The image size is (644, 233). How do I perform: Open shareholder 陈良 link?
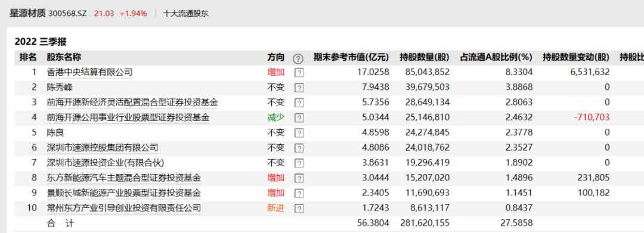pyautogui.click(x=55, y=132)
